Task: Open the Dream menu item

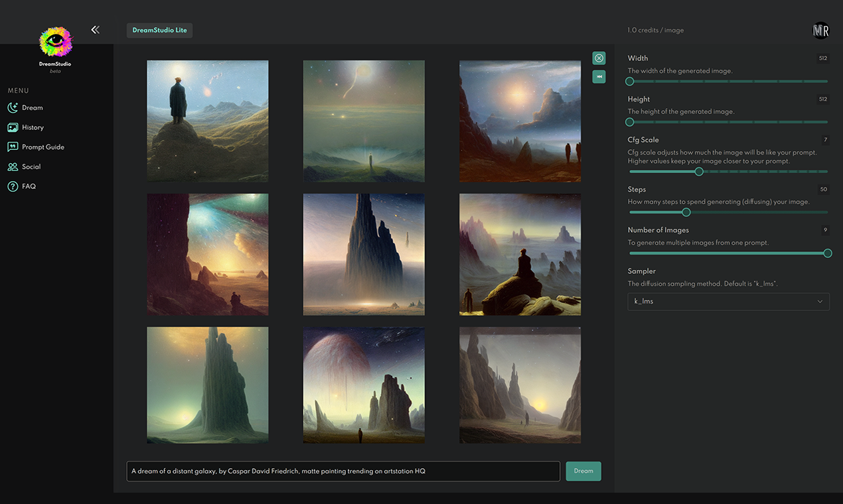Action: point(25,107)
